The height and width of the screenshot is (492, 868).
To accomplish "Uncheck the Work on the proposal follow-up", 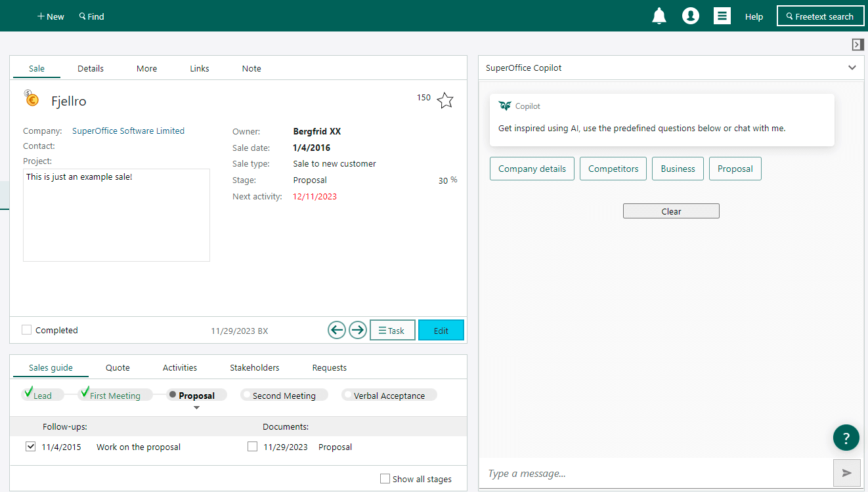I will coord(30,447).
